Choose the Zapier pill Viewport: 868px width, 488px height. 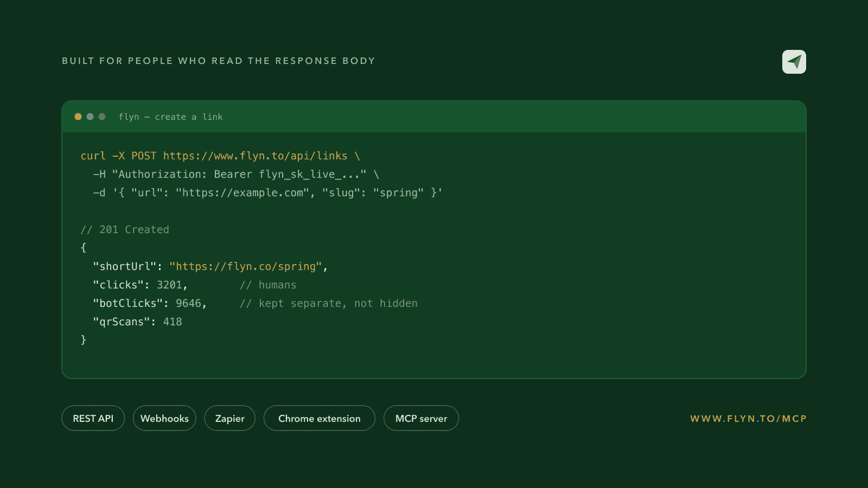230,418
